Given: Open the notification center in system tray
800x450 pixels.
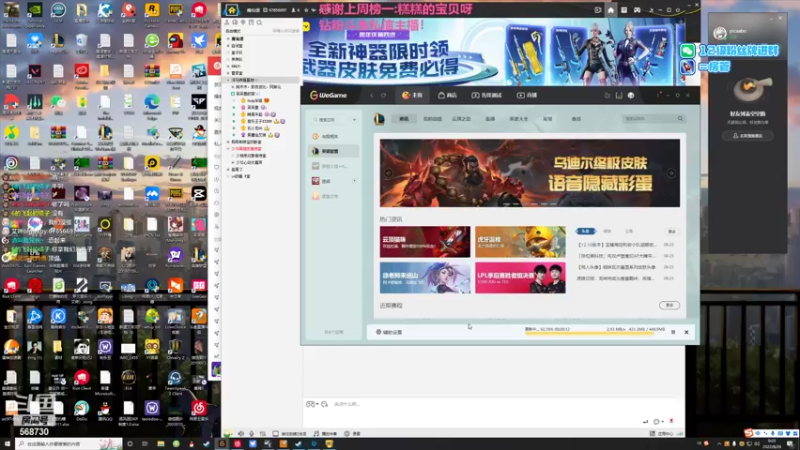Looking at the screenshot, I should [790, 444].
